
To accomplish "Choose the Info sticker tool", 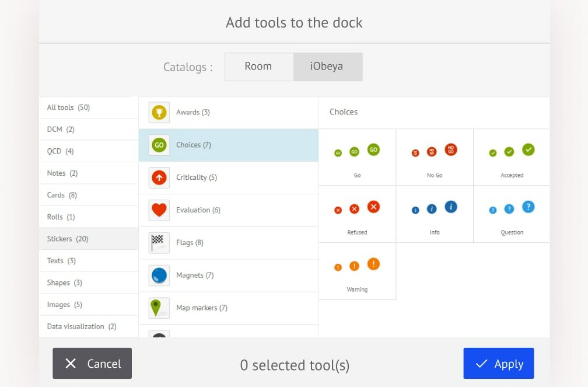I will (x=435, y=214).
